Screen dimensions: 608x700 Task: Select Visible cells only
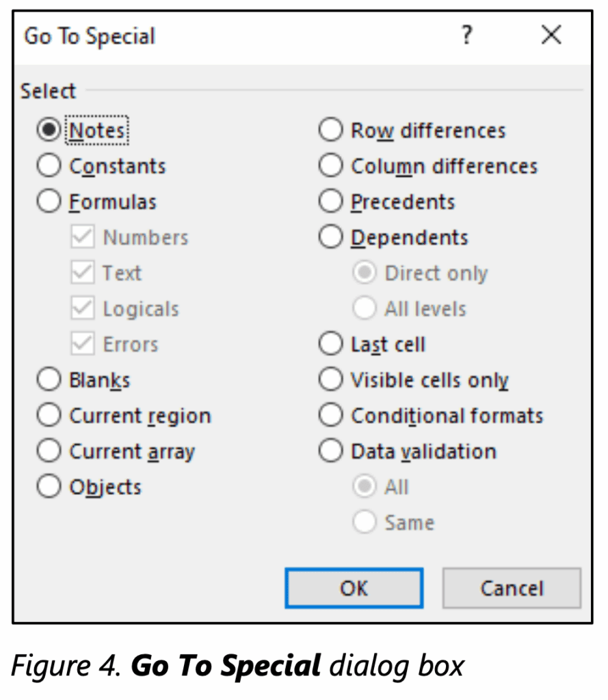tap(330, 379)
